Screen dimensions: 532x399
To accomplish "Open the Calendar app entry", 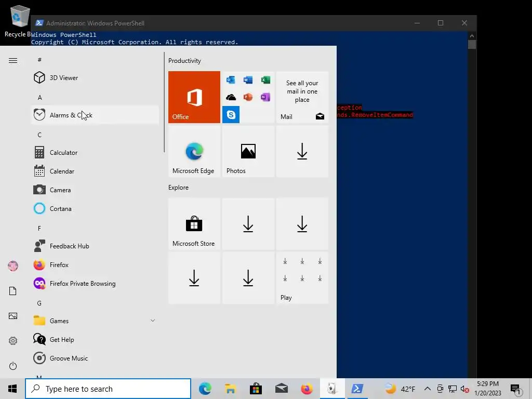I will 95,171.
